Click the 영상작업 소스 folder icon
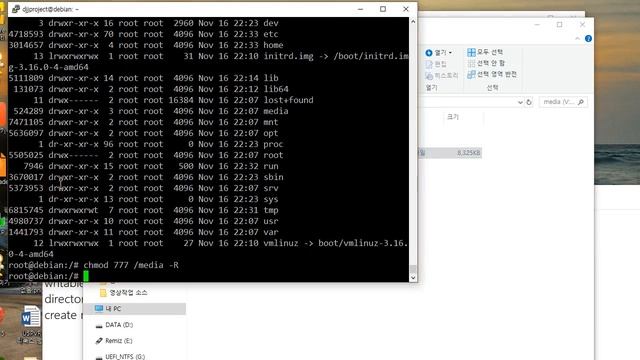Screen dimensions: 640x360 [x=103, y=293]
